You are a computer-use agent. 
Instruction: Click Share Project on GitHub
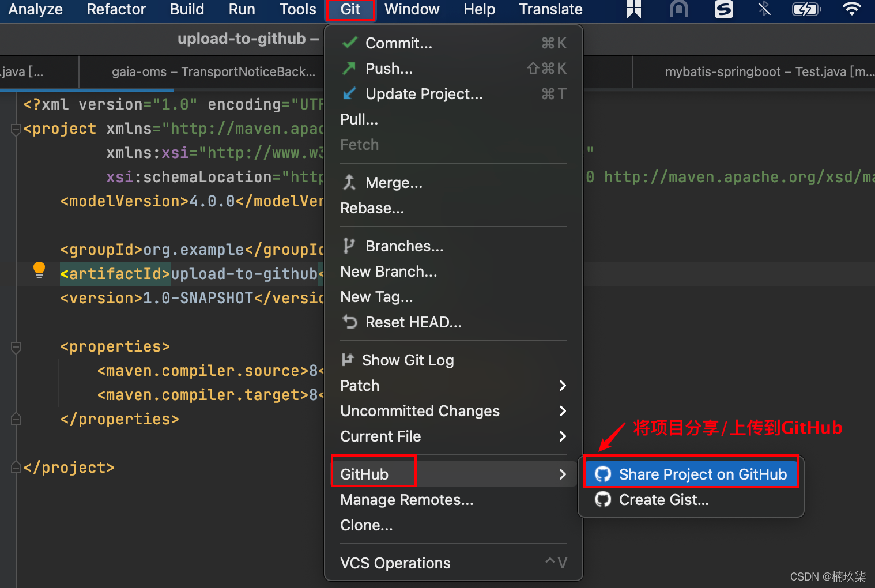click(703, 473)
